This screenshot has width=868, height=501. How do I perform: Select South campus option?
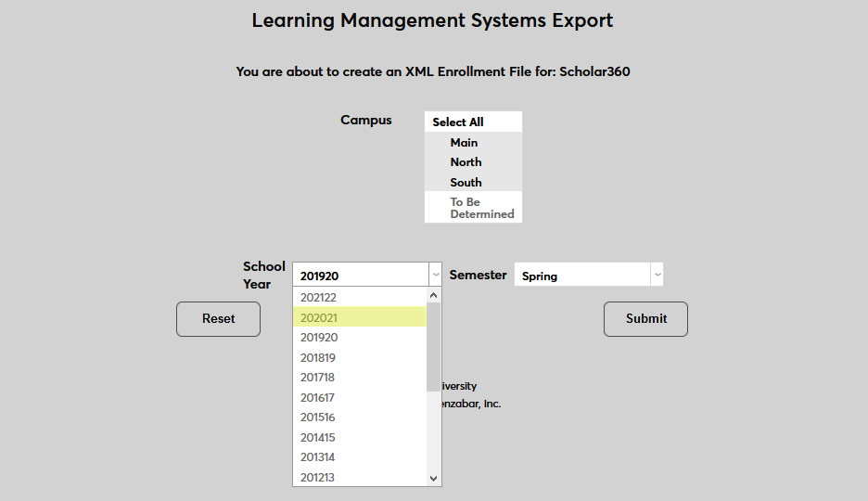click(473, 182)
